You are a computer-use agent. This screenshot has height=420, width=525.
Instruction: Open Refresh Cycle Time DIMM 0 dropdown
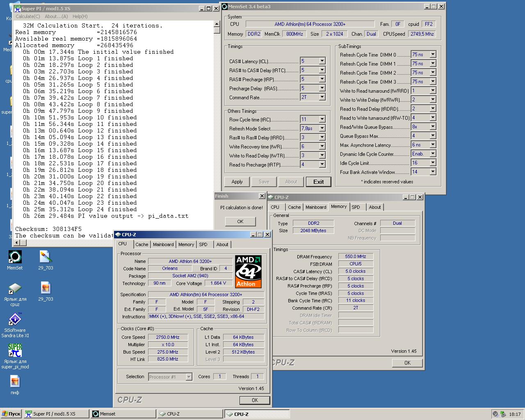(433, 55)
